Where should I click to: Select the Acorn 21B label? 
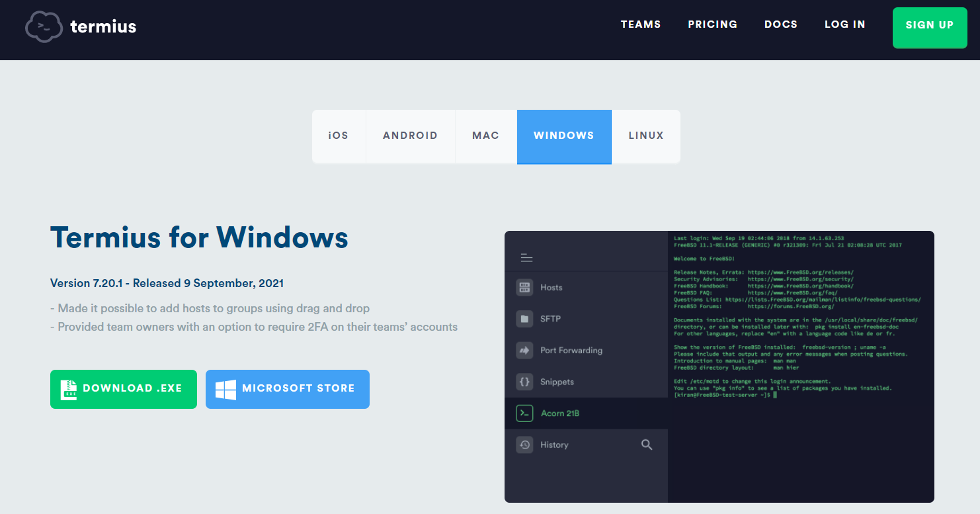560,413
